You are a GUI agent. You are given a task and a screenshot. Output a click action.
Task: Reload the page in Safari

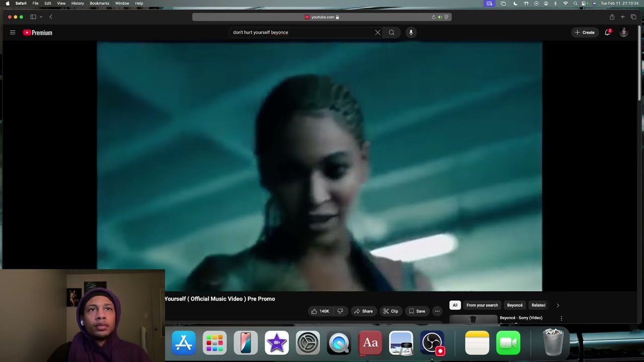click(434, 17)
